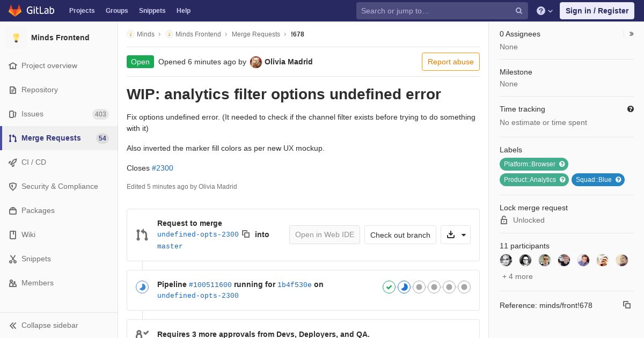Open the download dropdown next to Check out branch

coord(456,234)
